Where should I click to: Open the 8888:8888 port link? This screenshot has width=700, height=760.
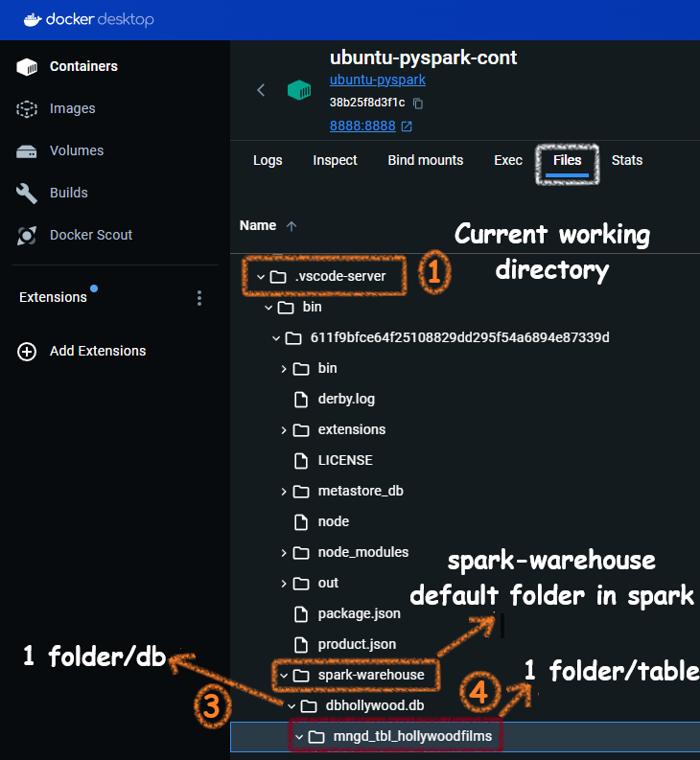tap(362, 126)
